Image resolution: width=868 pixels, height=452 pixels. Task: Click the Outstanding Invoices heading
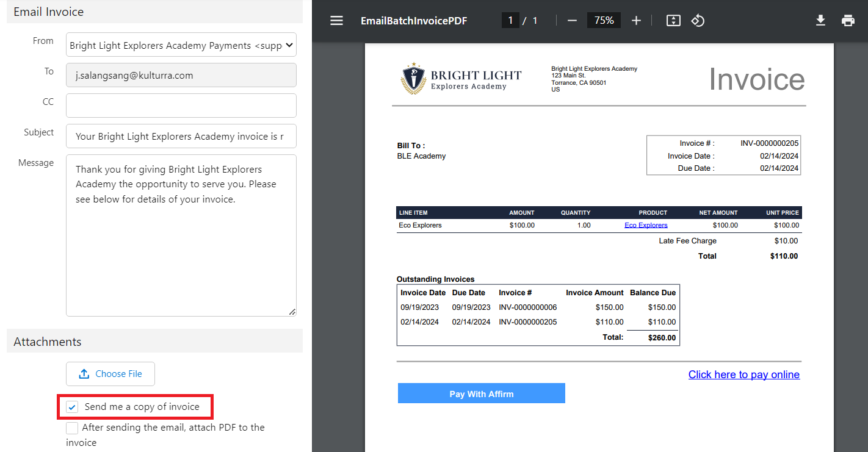pyautogui.click(x=436, y=279)
